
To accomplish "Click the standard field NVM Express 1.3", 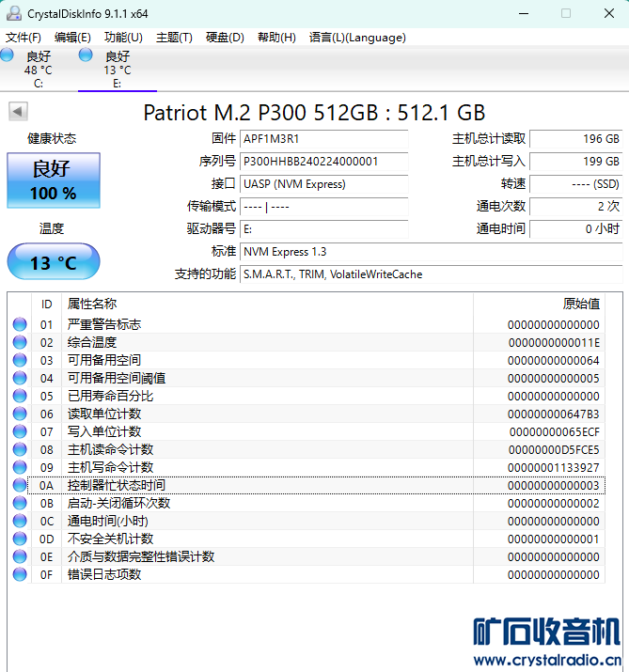I will point(431,252).
